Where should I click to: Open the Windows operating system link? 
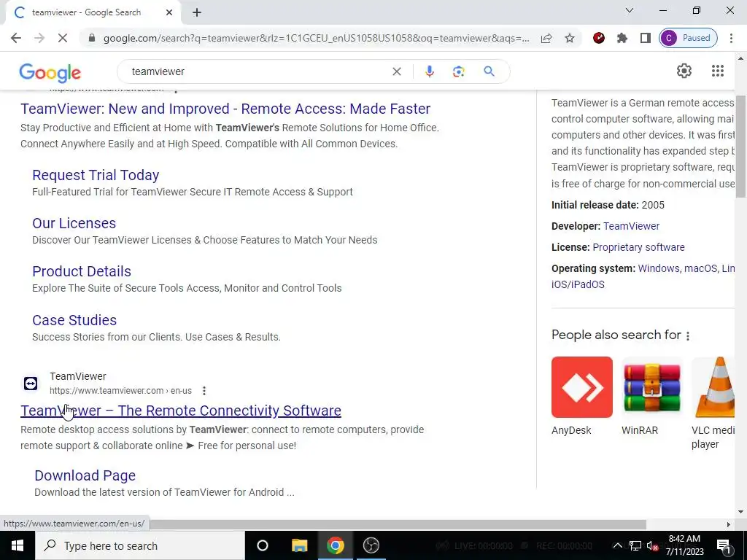coord(659,268)
